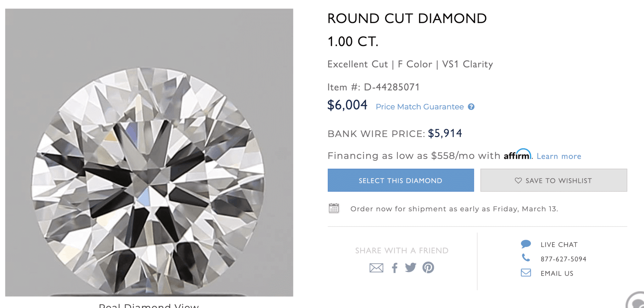644x308 pixels.
Task: Open the envelope icon beside Email Us
Action: (526, 273)
